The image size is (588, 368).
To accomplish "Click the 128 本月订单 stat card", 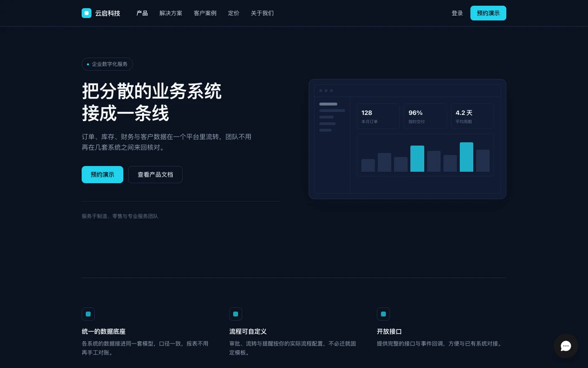I will pos(378,116).
